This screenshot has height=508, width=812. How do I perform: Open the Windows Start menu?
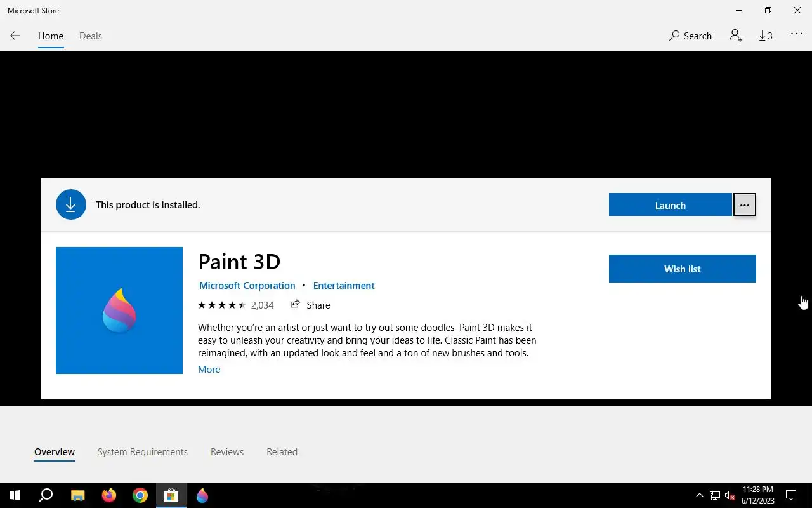pyautogui.click(x=15, y=495)
